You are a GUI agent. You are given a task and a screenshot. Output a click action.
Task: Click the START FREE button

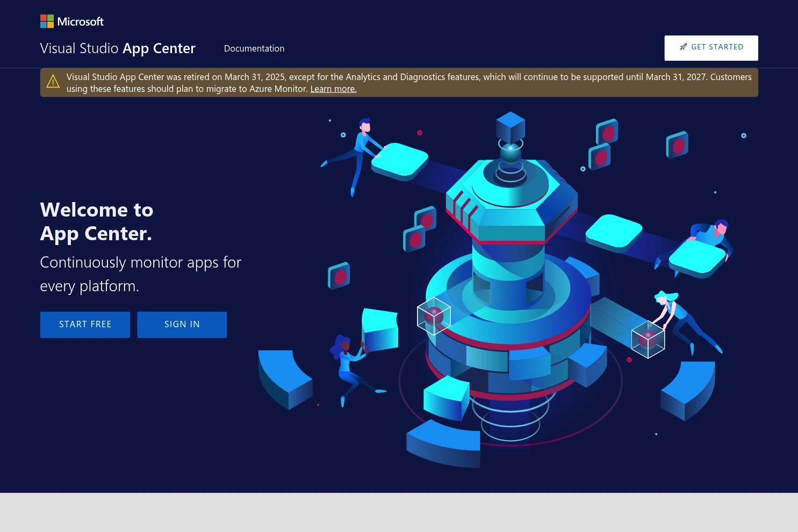coord(85,325)
